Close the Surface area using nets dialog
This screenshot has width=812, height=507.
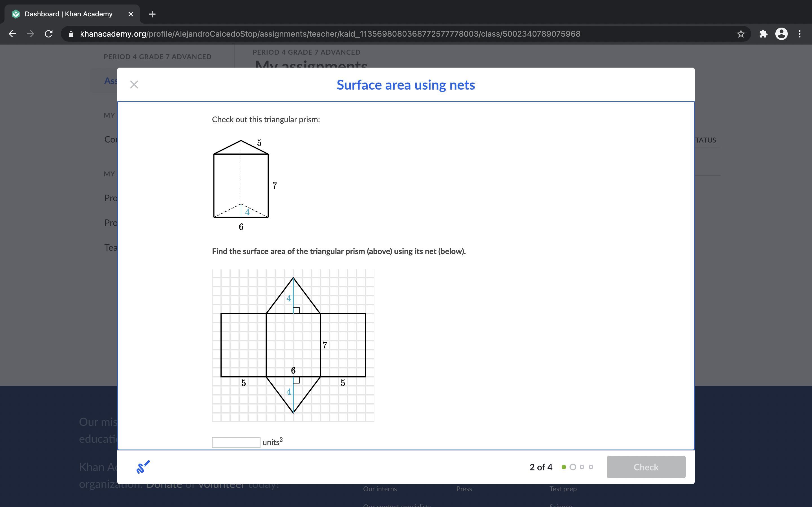(134, 84)
